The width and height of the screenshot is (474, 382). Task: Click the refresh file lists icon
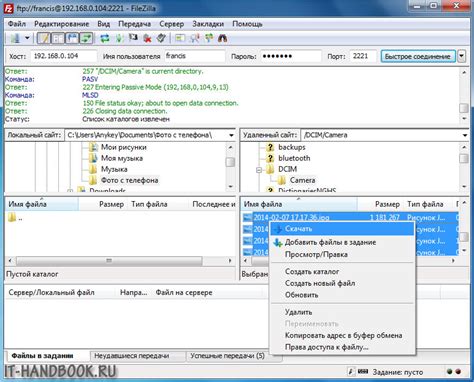105,38
